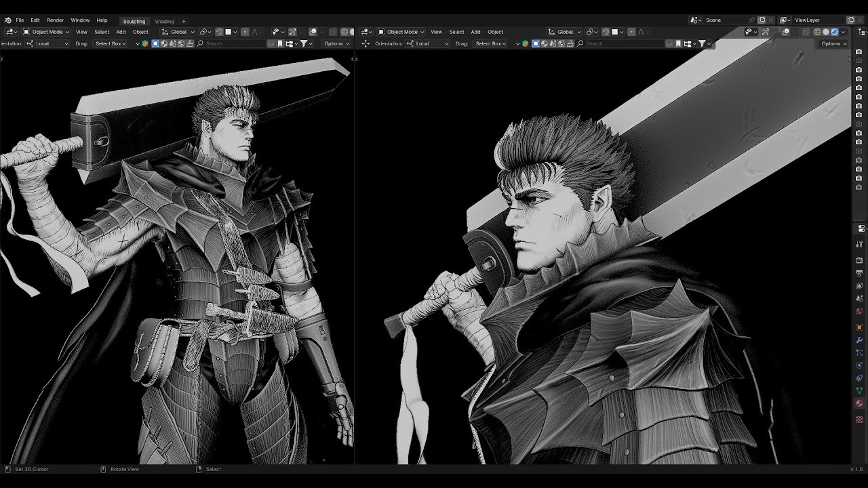
Task: Open Texture properties checker tab
Action: point(859,420)
